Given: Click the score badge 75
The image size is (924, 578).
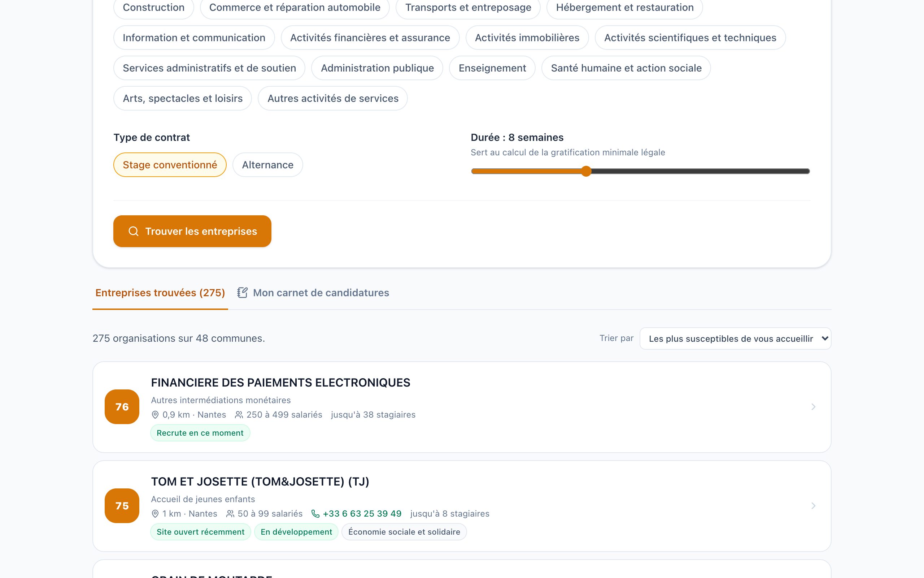Looking at the screenshot, I should pyautogui.click(x=122, y=506).
